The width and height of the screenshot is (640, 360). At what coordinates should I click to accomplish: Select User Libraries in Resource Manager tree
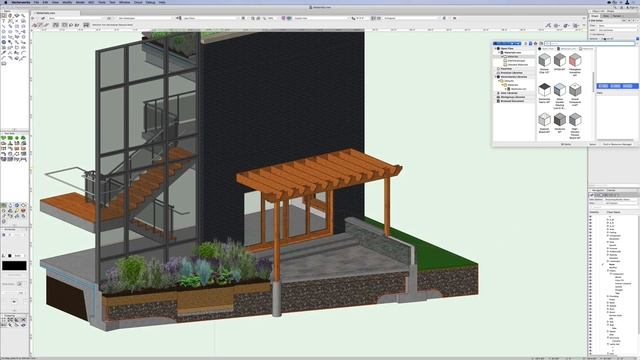coord(509,93)
